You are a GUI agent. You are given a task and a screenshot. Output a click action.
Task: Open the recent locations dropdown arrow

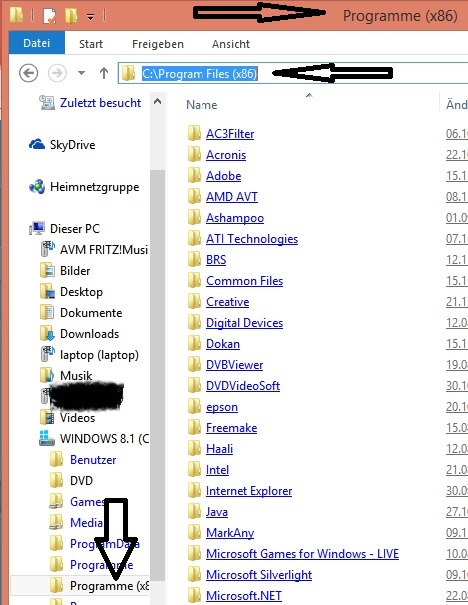[81, 73]
